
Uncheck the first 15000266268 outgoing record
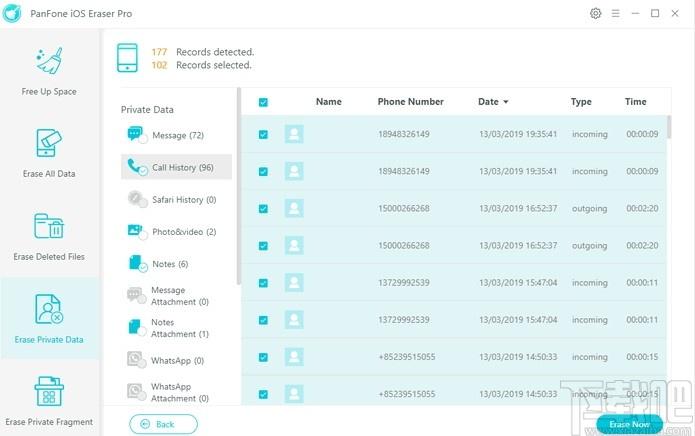click(x=263, y=209)
